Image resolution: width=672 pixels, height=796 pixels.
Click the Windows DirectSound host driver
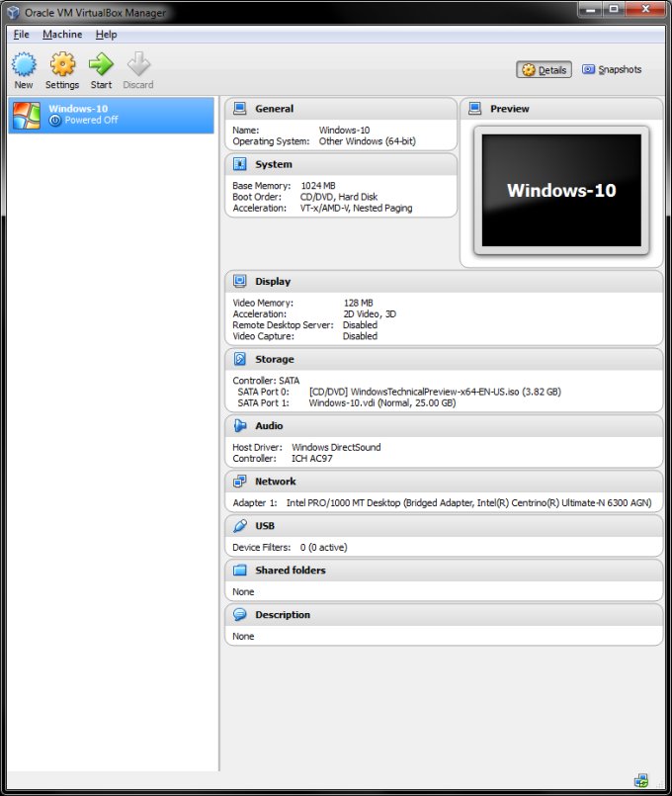pyautogui.click(x=336, y=447)
